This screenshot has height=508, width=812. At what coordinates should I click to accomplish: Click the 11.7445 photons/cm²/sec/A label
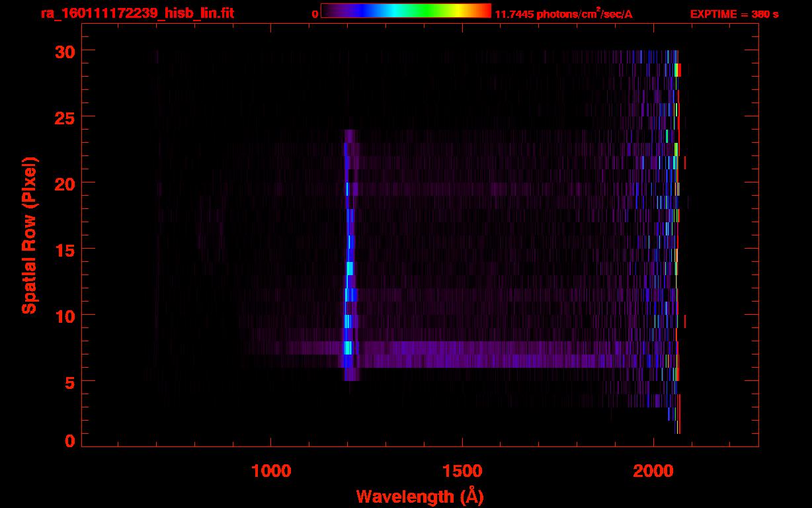[x=563, y=14]
